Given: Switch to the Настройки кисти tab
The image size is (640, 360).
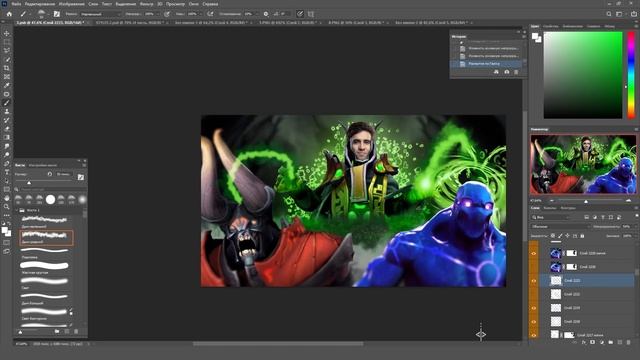Looking at the screenshot, I should point(43,165).
